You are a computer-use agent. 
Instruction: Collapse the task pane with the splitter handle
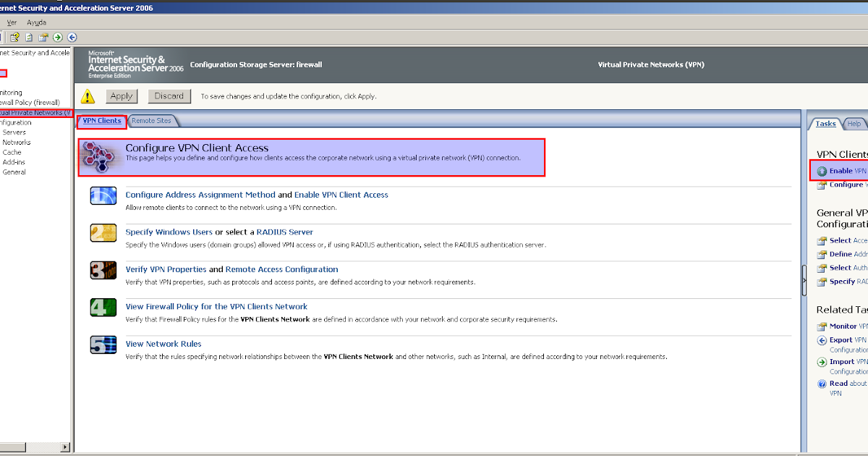(804, 281)
